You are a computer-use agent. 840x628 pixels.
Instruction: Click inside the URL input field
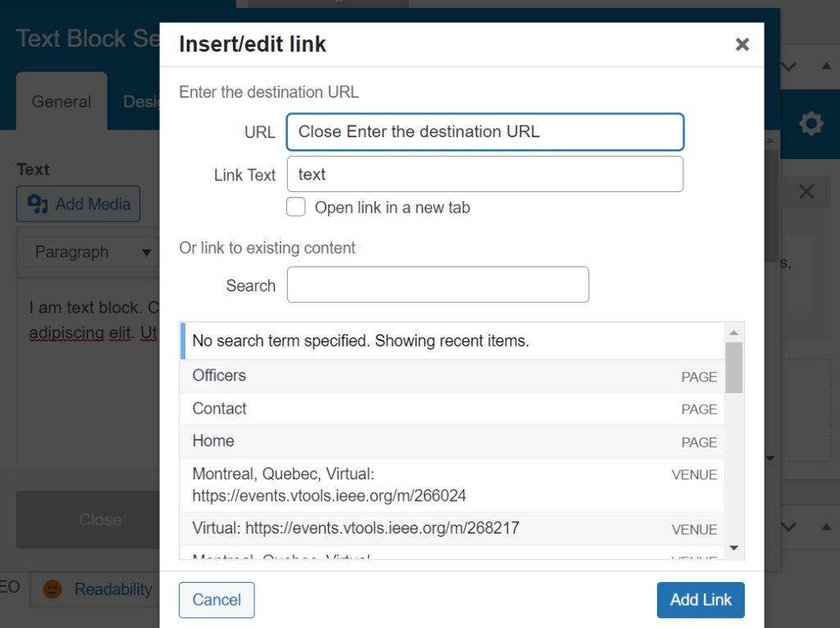coord(484,131)
